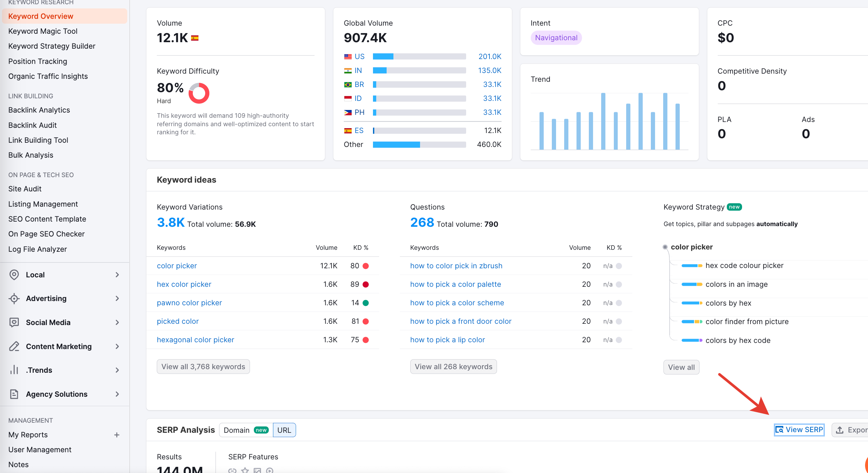The height and width of the screenshot is (473, 868).
Task: Click the Keyword Difficulty donut chart
Action: 199,93
